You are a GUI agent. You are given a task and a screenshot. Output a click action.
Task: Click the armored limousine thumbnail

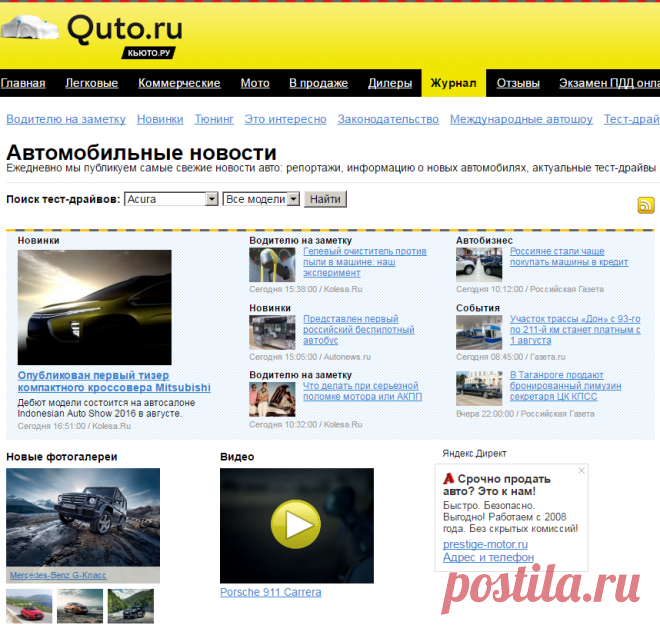tap(479, 388)
